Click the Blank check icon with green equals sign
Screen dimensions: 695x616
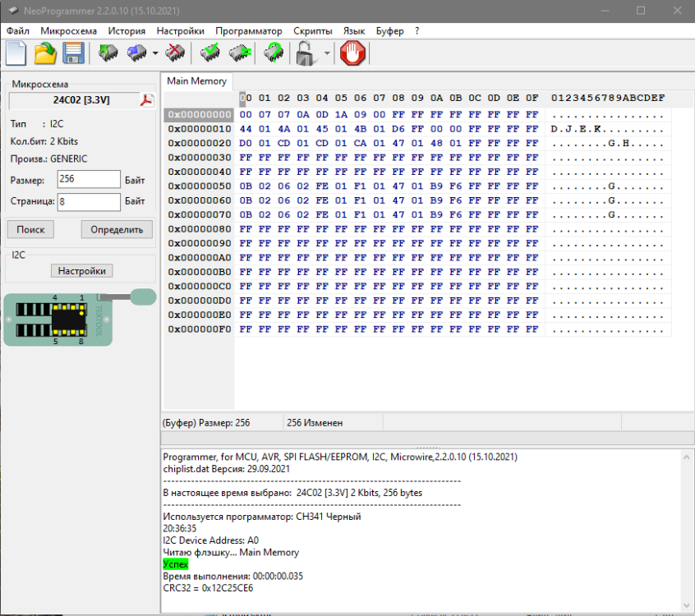(x=239, y=53)
